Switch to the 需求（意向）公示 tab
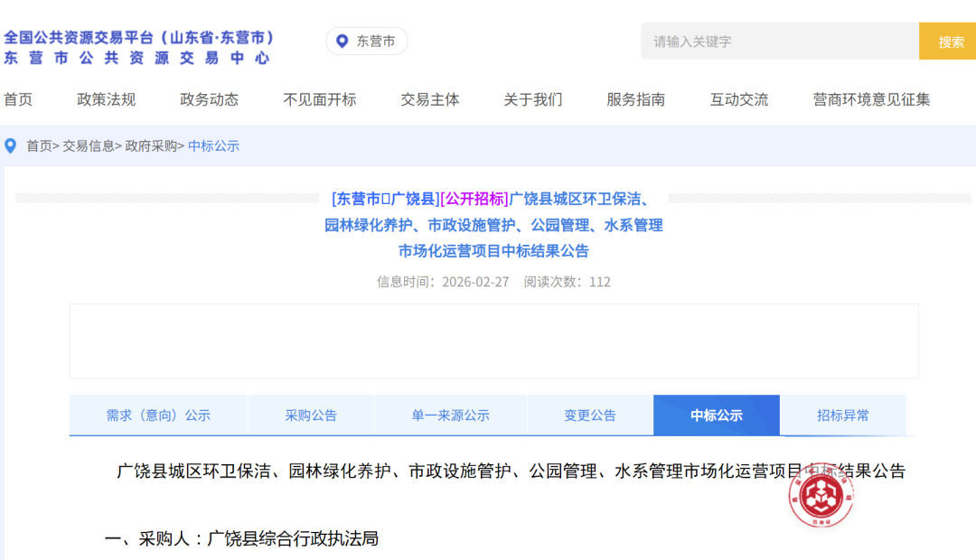The image size is (976, 560). 158,415
